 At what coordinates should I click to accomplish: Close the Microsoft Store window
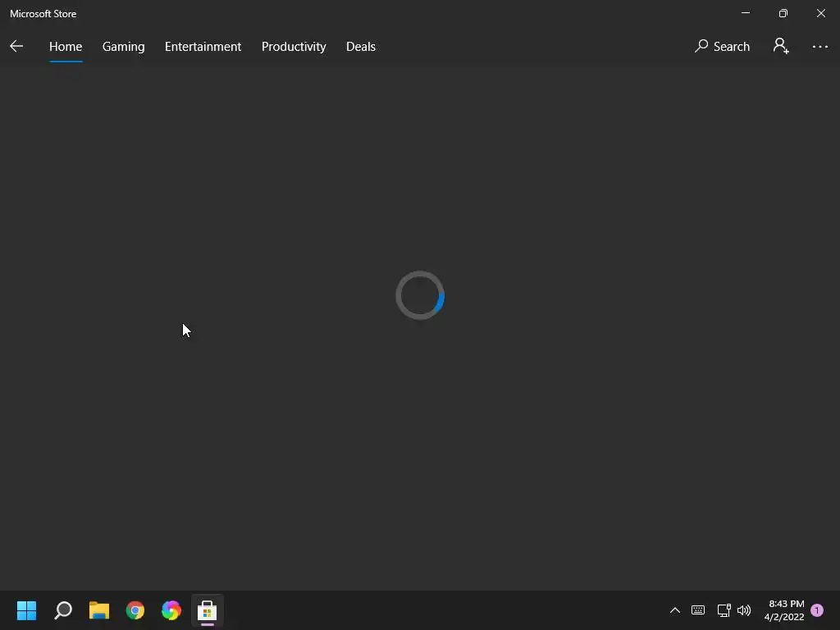click(x=820, y=13)
